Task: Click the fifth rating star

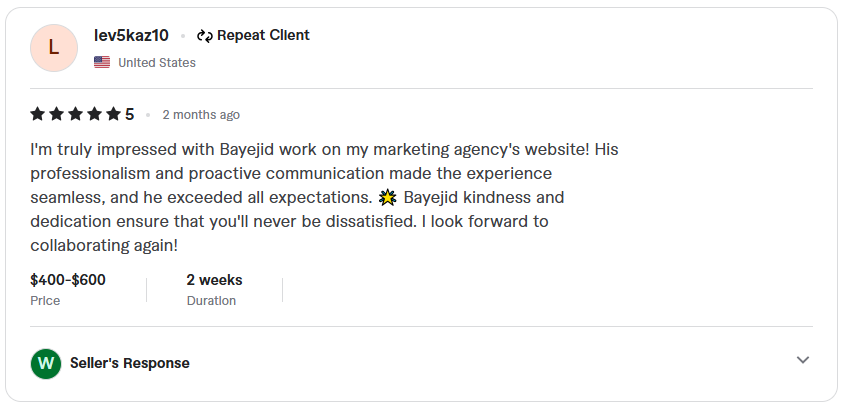Action: pyautogui.click(x=113, y=114)
